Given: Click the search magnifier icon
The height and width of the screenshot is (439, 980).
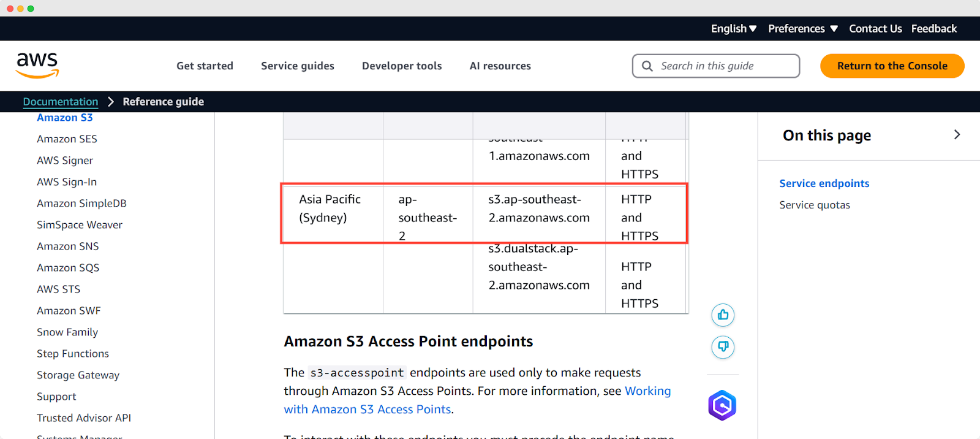Looking at the screenshot, I should pyautogui.click(x=647, y=66).
